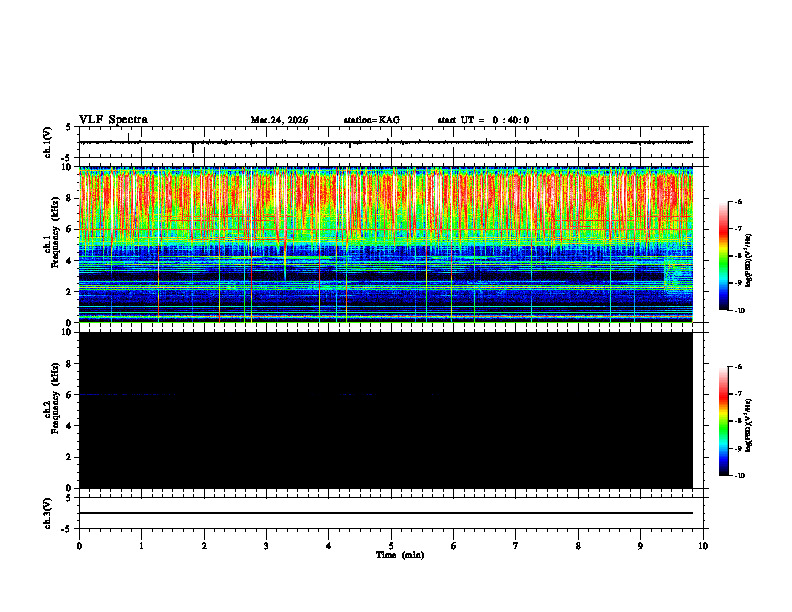
Task: Click the ch.1 voltage waveform trace
Action: 386,142
